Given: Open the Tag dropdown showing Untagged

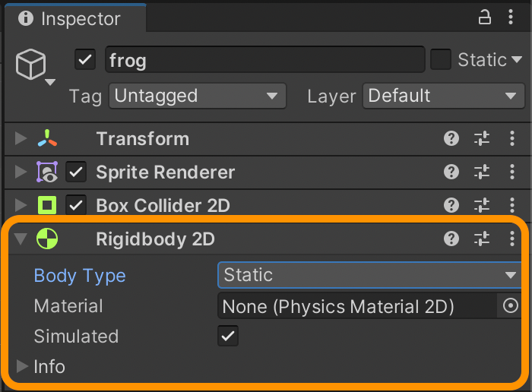Looking at the screenshot, I should 198,96.
